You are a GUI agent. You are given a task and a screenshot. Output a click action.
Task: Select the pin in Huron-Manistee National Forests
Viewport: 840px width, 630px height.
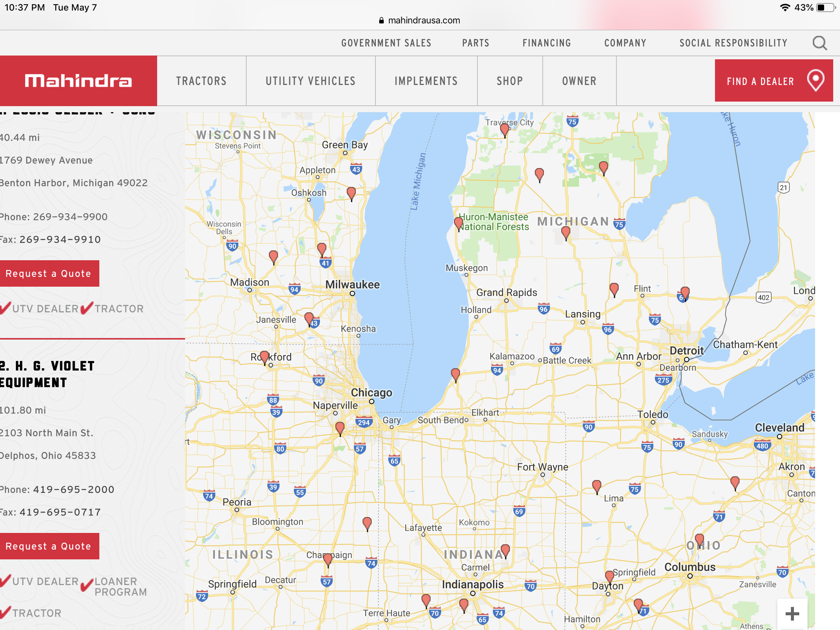[x=459, y=224]
